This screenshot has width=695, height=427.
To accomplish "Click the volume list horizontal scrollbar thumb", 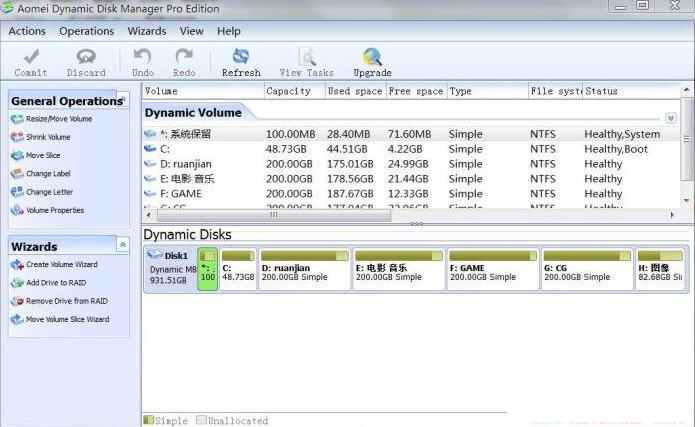I will pos(274,215).
